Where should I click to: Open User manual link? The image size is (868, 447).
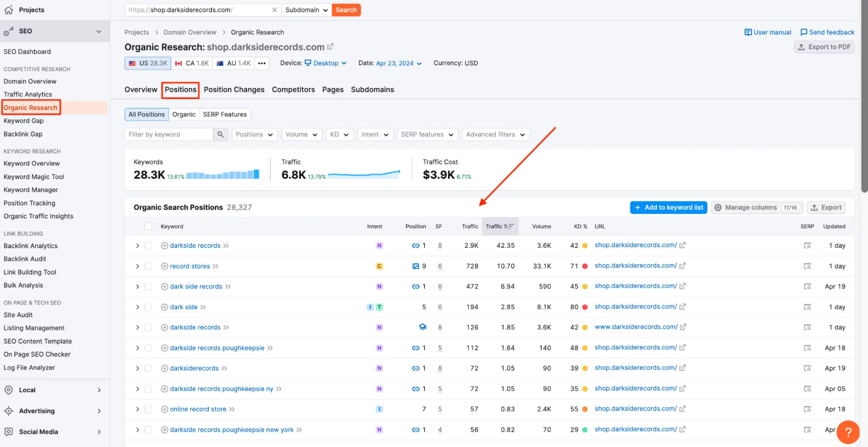pyautogui.click(x=768, y=32)
